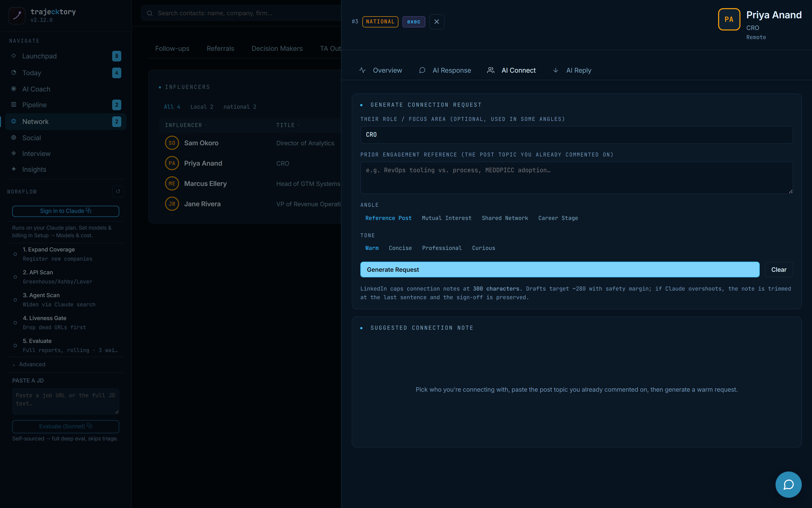
Task: Click the Today count badge 4
Action: point(116,73)
